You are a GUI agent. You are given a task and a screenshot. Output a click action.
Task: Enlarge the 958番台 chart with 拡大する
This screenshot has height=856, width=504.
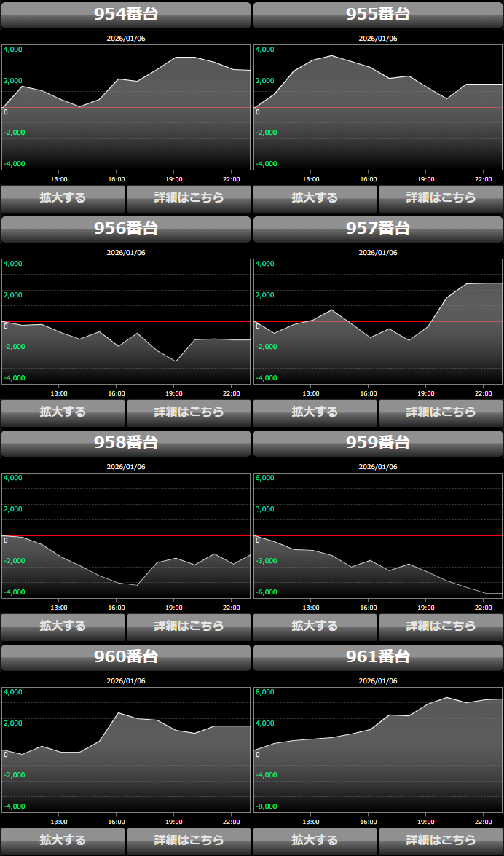point(63,627)
